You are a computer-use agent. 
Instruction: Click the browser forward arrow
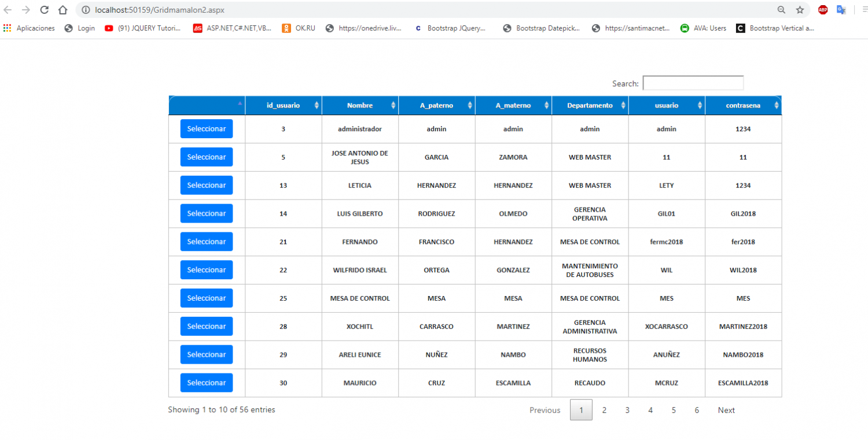pyautogui.click(x=25, y=10)
